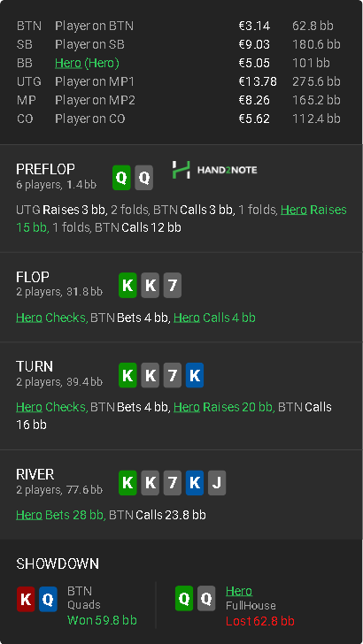363x644 pixels.
Task: Click the Hero link in showdown section
Action: 239,591
